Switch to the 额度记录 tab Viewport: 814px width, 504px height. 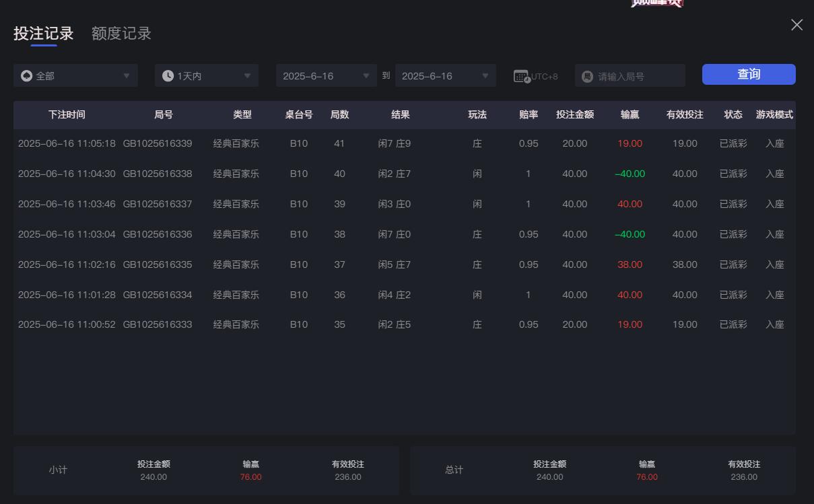click(120, 32)
